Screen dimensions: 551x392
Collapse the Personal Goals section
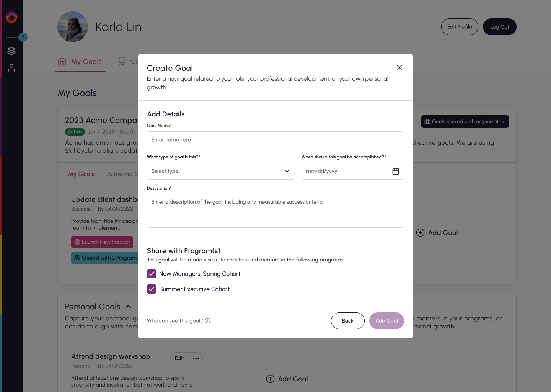point(128,307)
